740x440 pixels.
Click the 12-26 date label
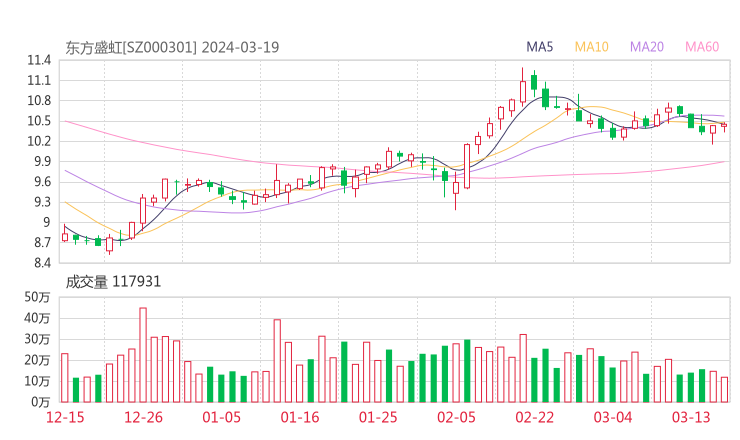tap(143, 417)
